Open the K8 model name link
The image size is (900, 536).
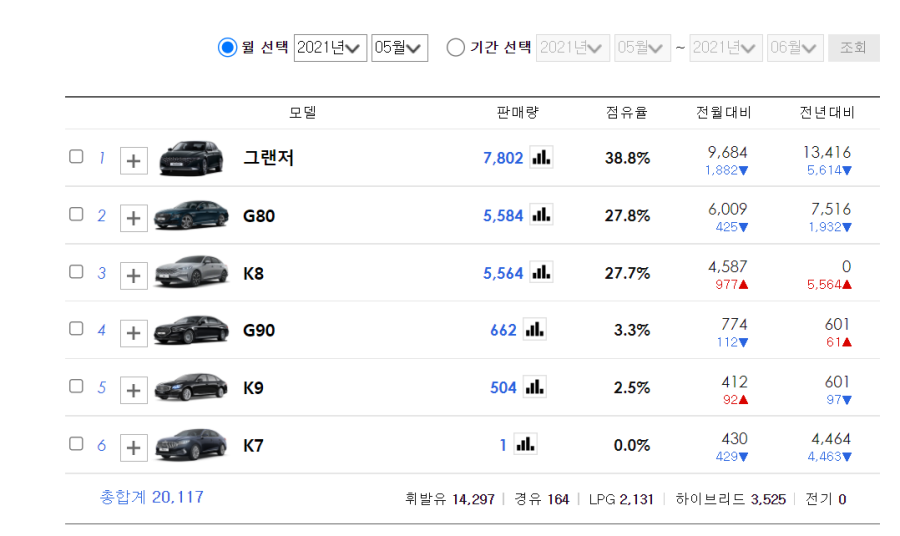(253, 274)
